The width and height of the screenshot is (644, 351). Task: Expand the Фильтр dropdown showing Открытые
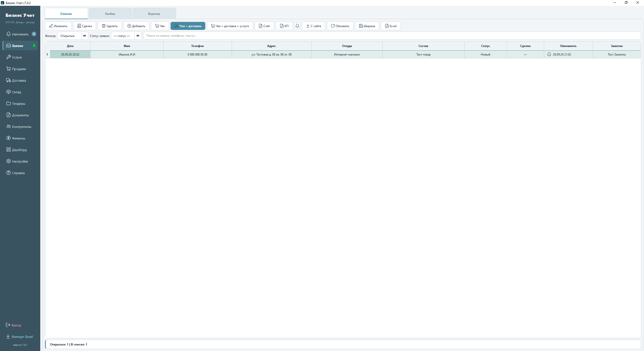(73, 36)
